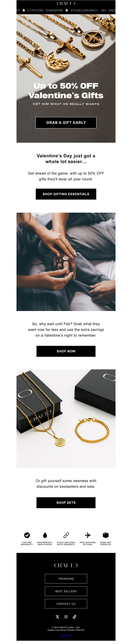Click the SHOP SETS button
Image resolution: width=132 pixels, height=644 pixels.
(66, 502)
